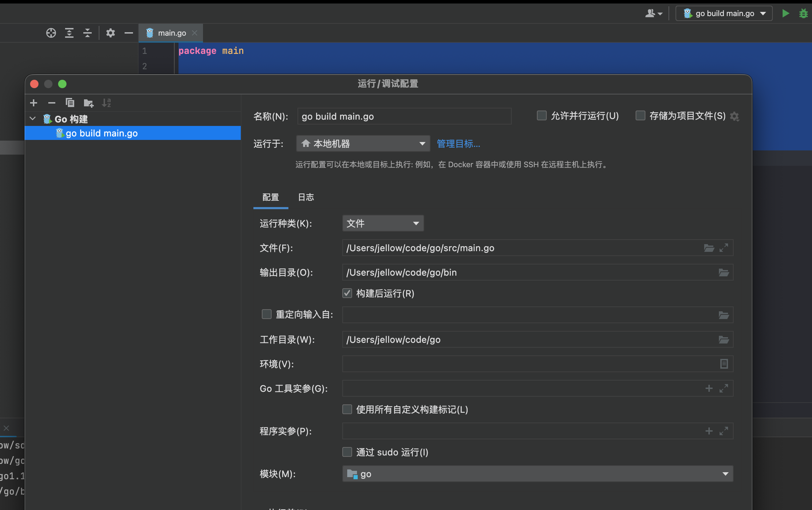Screen dimensions: 812x510
Task: Enable run with sudo checkbox
Action: click(x=347, y=452)
